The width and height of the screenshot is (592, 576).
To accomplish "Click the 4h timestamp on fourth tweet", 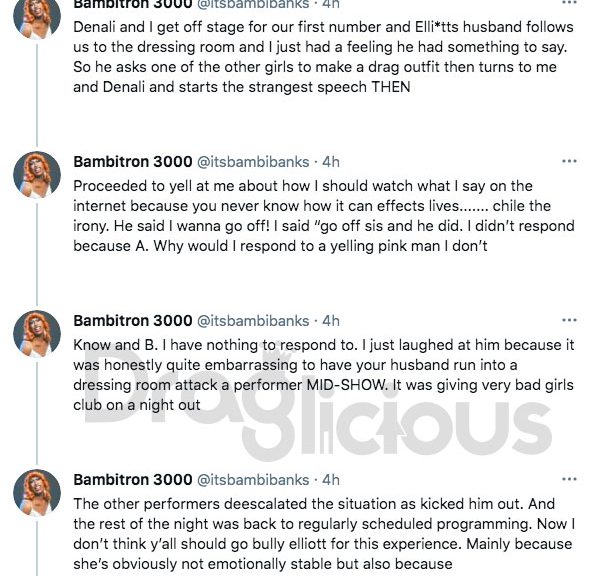I will point(331,480).
